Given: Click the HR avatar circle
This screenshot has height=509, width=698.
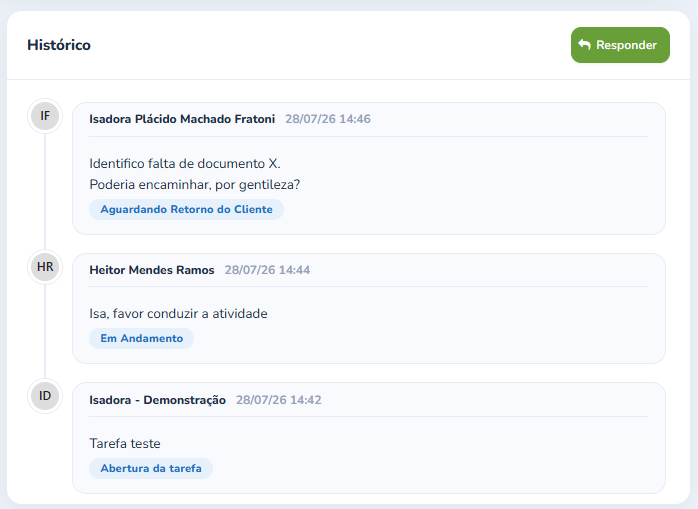Looking at the screenshot, I should click(45, 267).
